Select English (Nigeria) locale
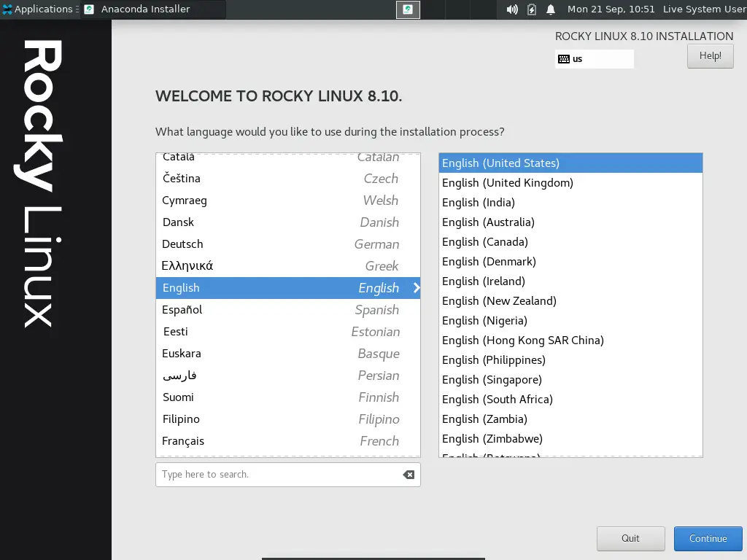The width and height of the screenshot is (747, 560). coord(570,321)
